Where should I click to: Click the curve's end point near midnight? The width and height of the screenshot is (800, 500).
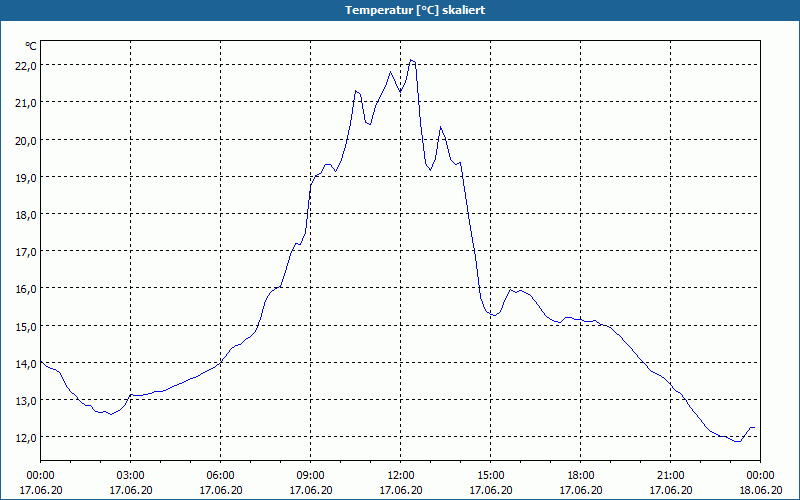point(754,428)
